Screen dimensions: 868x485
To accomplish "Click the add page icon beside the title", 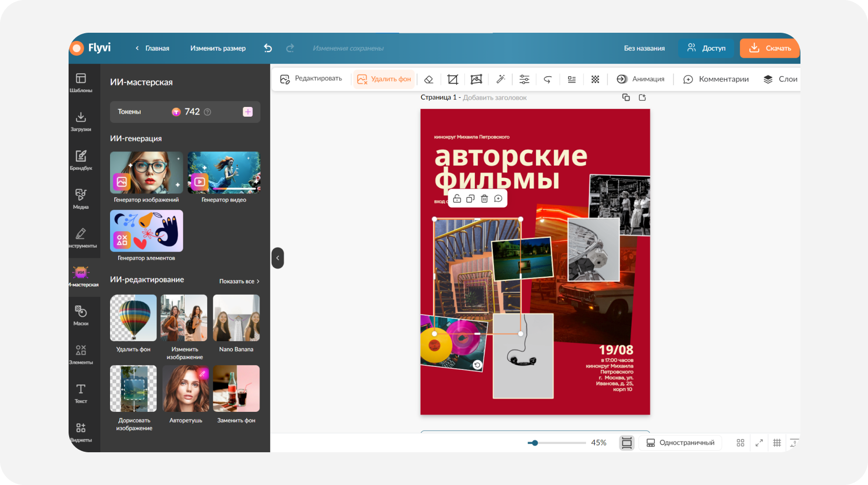I will pyautogui.click(x=642, y=97).
